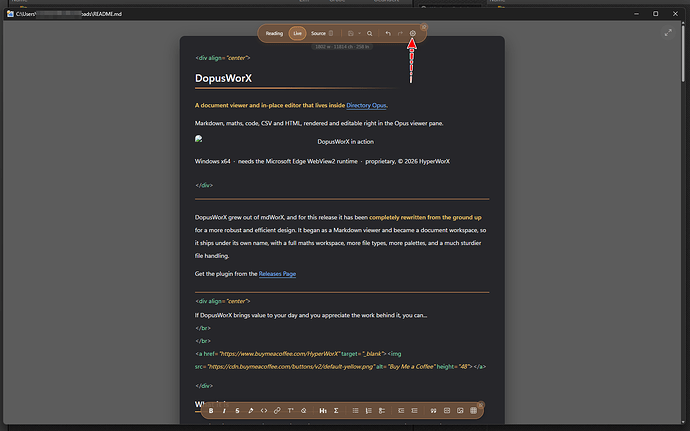Viewport: 690px width, 431px height.
Task: Insert a table using grid icon
Action: (x=473, y=410)
